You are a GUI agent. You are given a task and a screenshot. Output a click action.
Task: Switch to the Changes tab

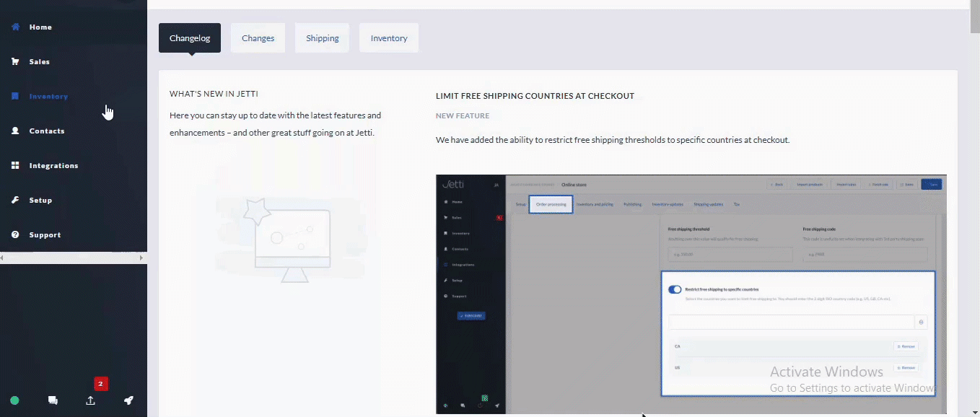[258, 38]
